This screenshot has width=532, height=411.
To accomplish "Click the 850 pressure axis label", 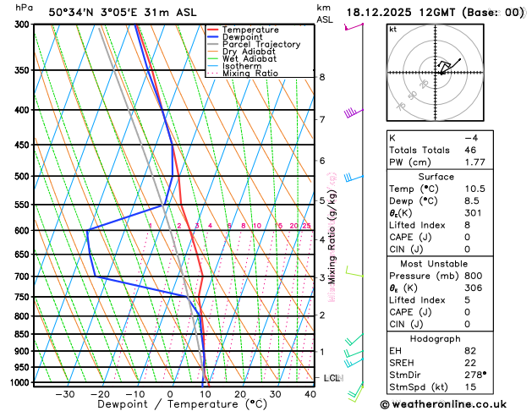I will (x=24, y=334).
